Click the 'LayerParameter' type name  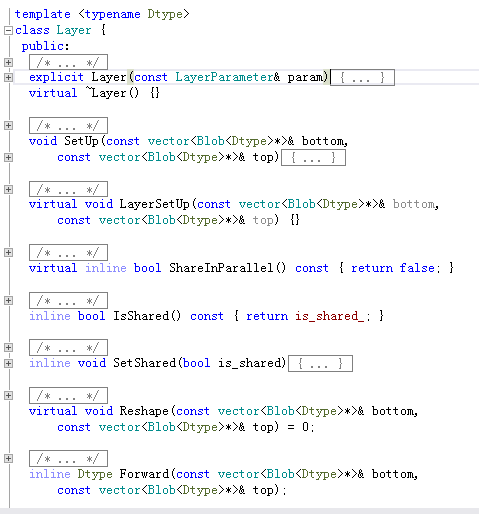[x=224, y=77]
